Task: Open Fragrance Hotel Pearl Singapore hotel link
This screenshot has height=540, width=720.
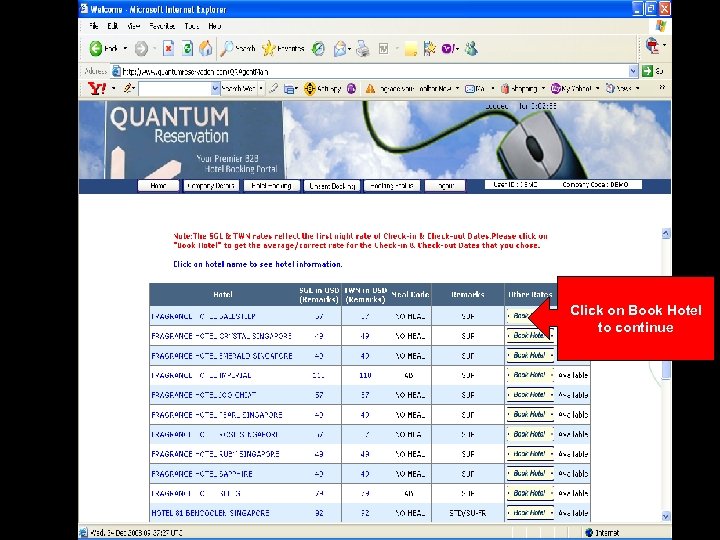Action: 217,415
